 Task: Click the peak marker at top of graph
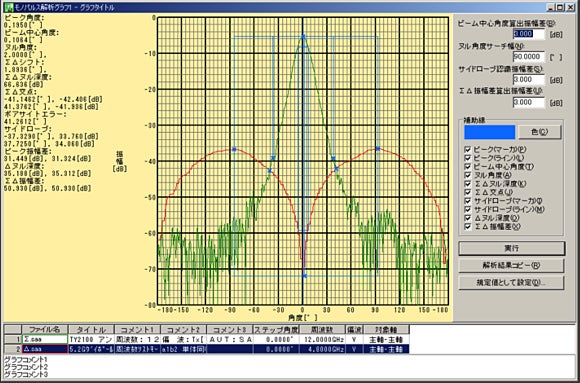pyautogui.click(x=303, y=37)
